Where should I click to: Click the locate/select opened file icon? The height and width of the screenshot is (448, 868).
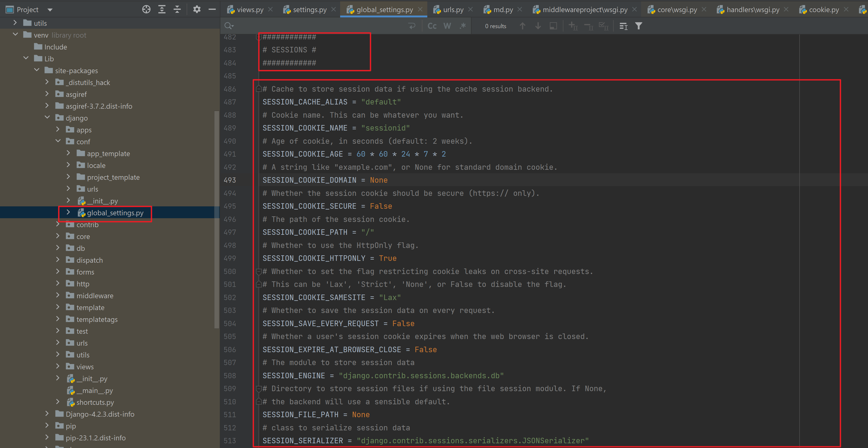pos(146,9)
